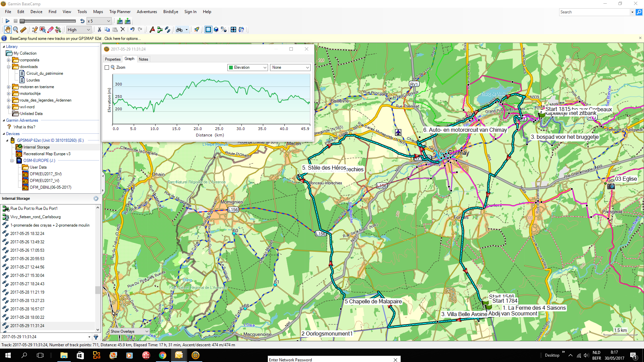Switch to 3D map view

click(x=216, y=30)
